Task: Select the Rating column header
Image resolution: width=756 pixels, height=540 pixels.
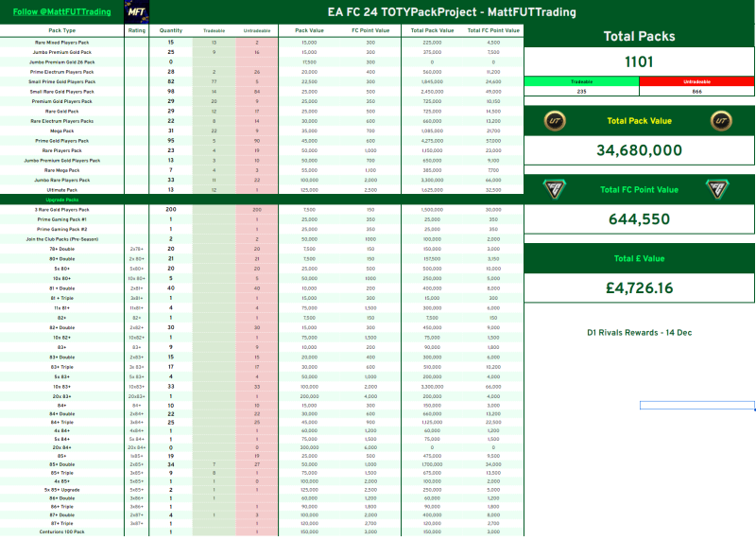Action: [136, 30]
